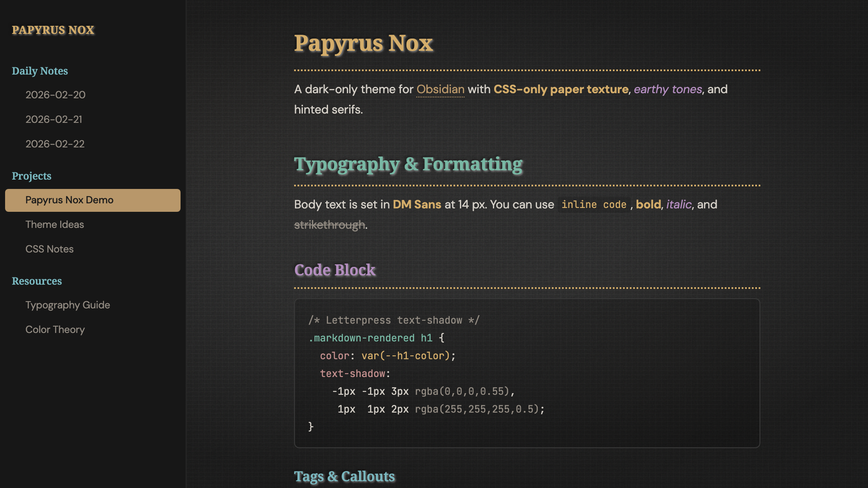
Task: Click the strikethrough word
Action: click(330, 225)
